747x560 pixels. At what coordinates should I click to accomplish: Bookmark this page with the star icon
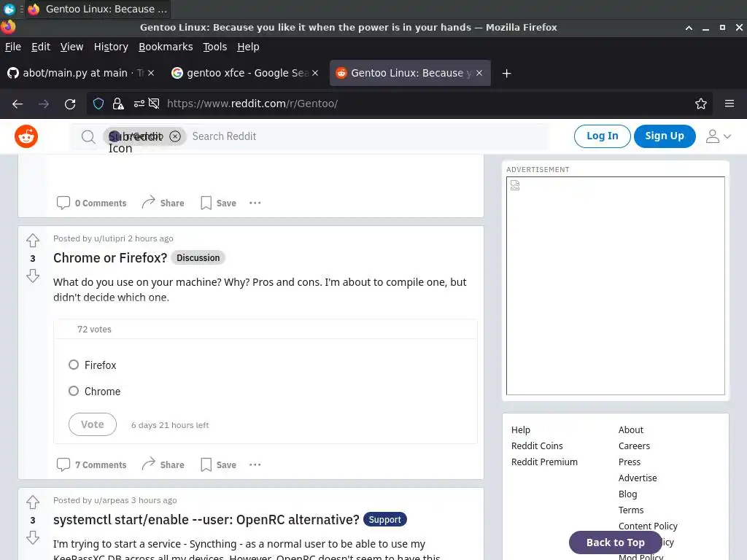(x=701, y=104)
